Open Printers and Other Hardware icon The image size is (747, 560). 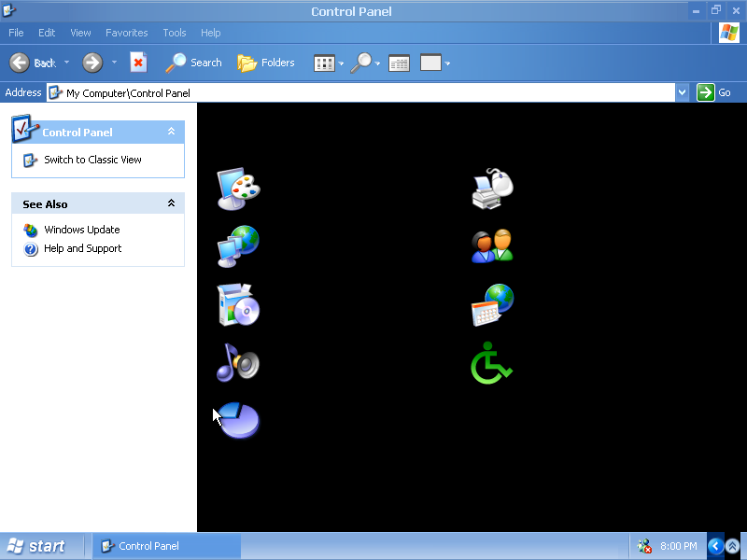[x=493, y=189]
